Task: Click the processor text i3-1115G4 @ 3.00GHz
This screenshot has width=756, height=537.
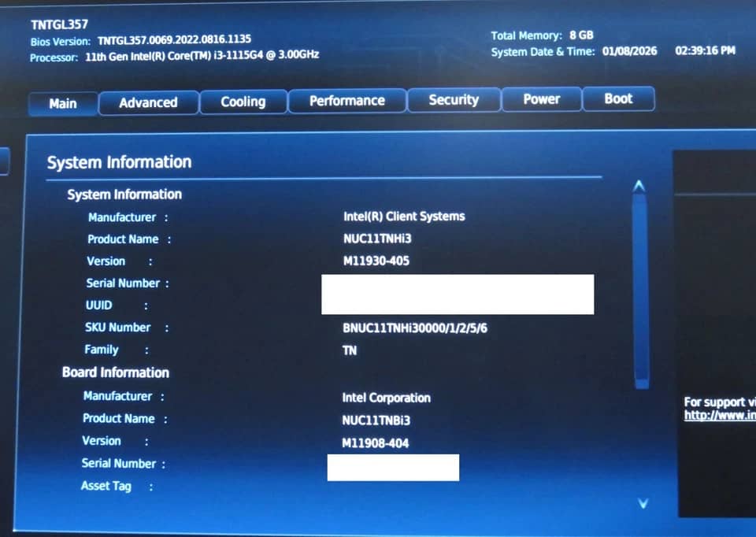Action: click(266, 54)
